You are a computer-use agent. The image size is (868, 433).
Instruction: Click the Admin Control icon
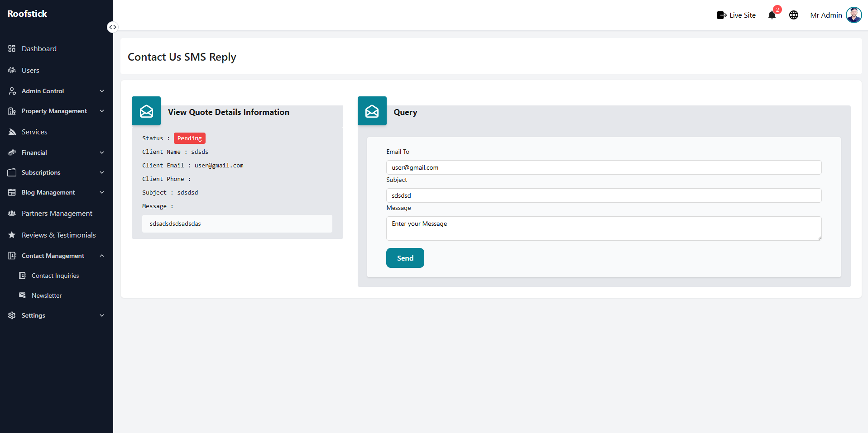pos(12,91)
